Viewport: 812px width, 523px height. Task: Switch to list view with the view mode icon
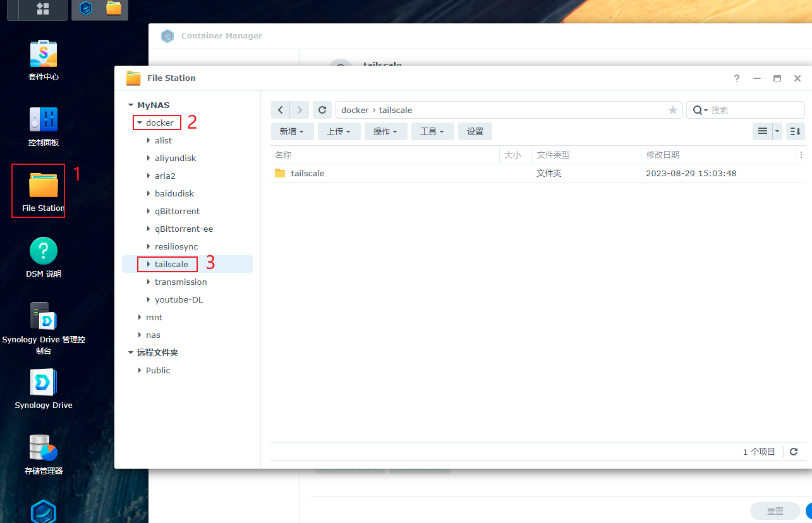[763, 131]
